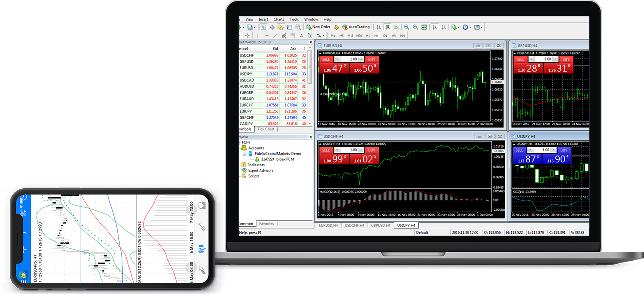Switch timeframe to H1
The image size is (644, 294).
[368, 36]
